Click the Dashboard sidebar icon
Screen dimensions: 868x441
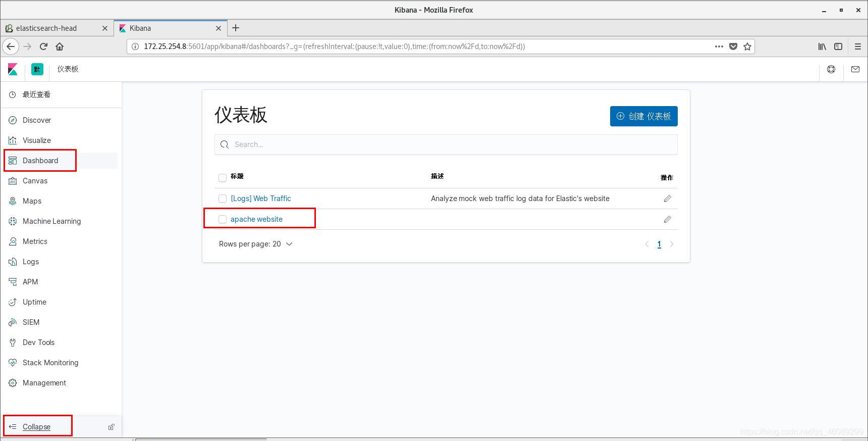13,161
